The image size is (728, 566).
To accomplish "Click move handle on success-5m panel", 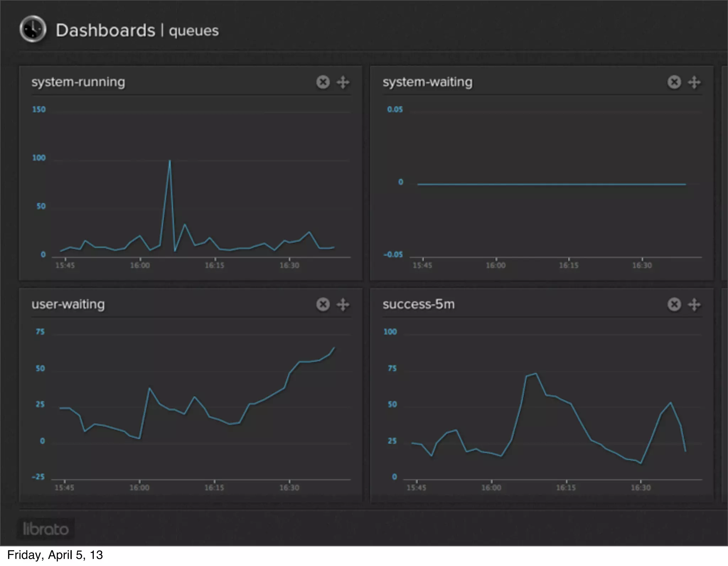I will [x=694, y=304].
